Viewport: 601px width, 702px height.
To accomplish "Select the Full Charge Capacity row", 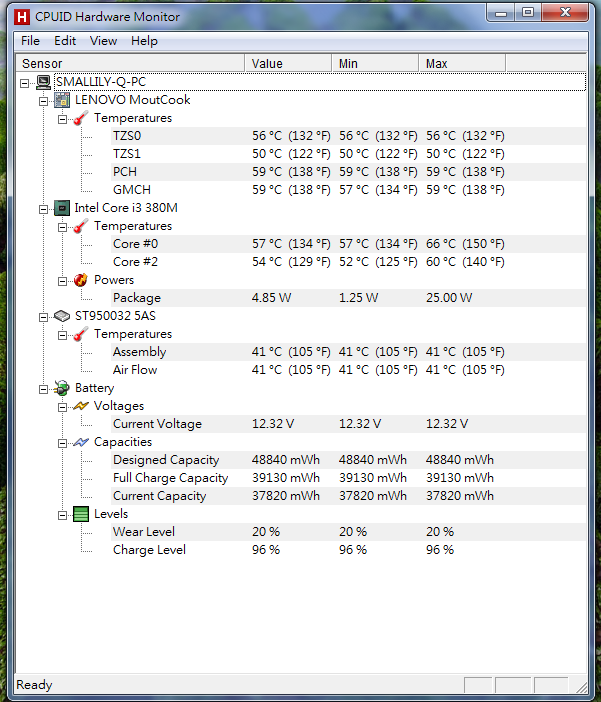I will [x=349, y=478].
